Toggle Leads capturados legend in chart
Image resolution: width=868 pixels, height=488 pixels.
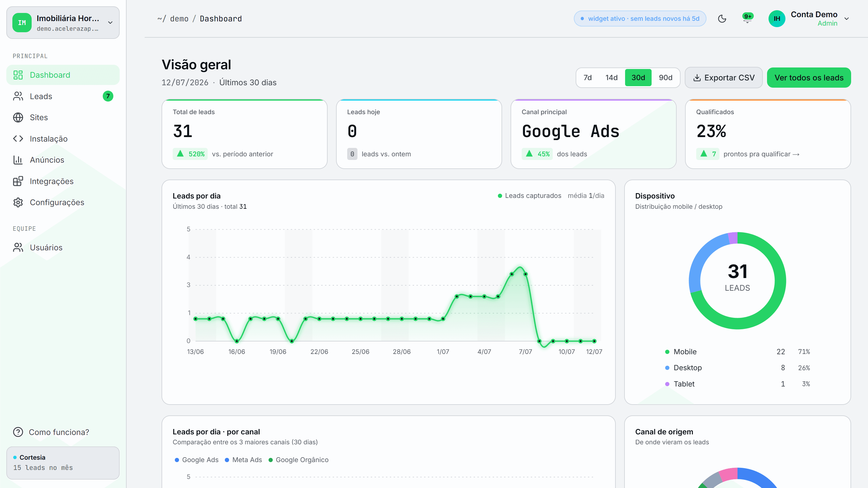(530, 196)
